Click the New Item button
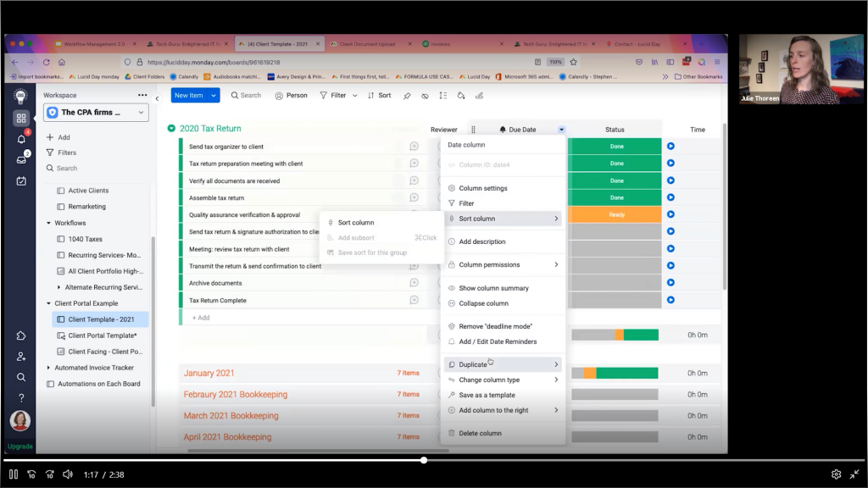This screenshot has height=488, width=868. click(189, 96)
